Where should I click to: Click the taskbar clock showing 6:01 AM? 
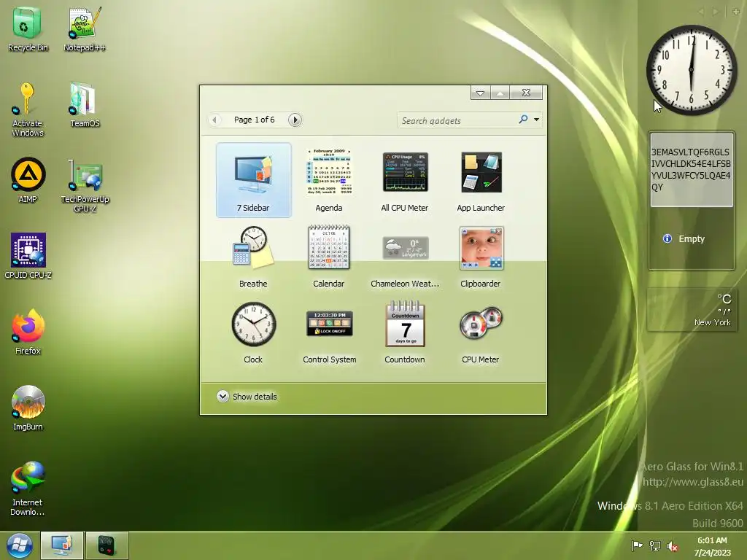point(712,546)
